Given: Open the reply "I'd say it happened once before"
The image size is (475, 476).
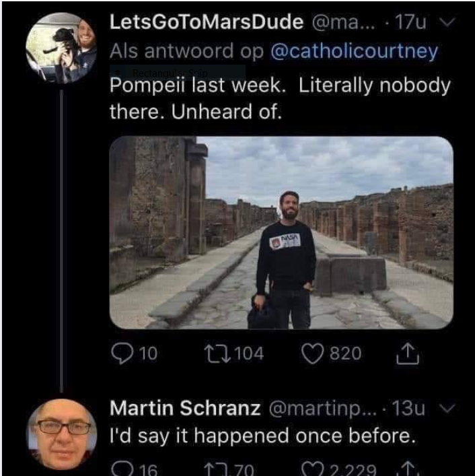Looking at the screenshot, I should click(x=262, y=436).
